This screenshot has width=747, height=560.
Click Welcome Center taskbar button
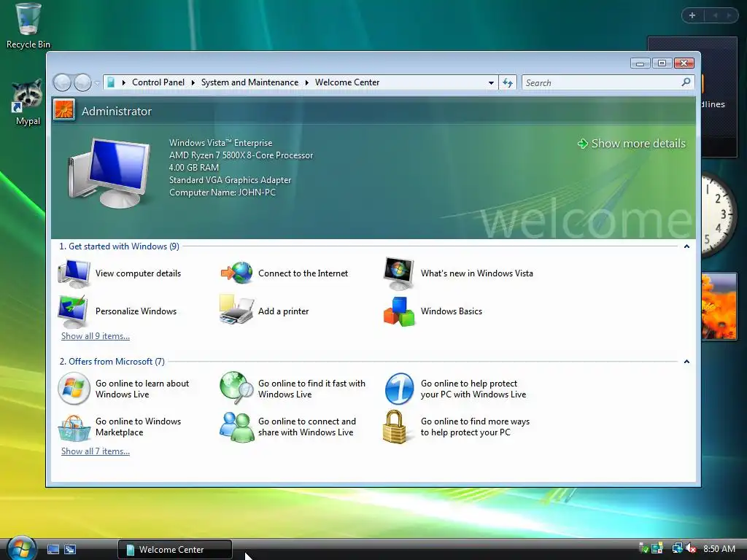(x=175, y=550)
